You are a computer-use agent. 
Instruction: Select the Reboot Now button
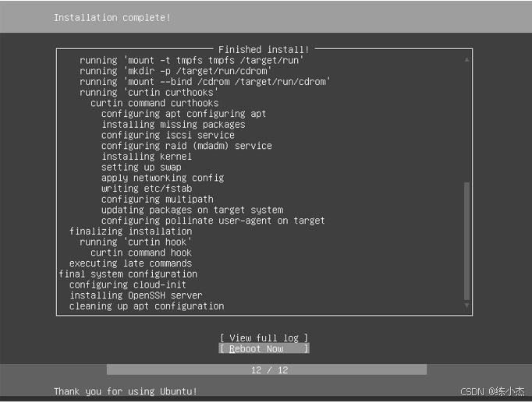(264, 348)
